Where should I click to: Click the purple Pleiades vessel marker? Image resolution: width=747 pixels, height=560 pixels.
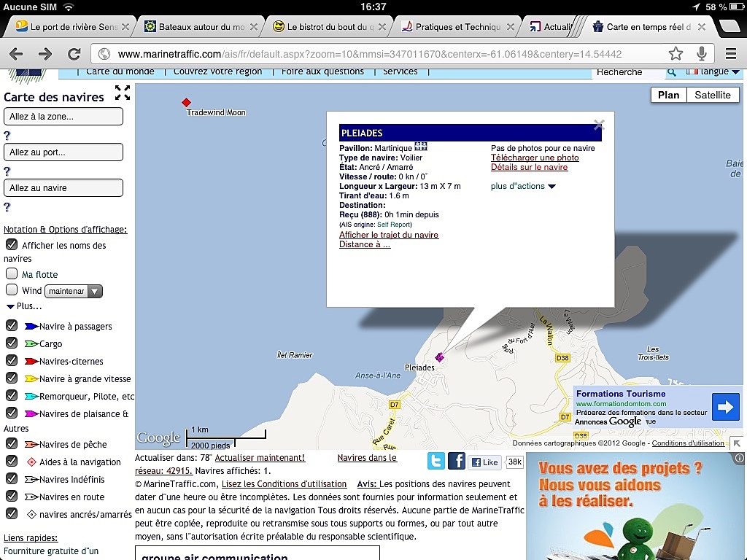[439, 357]
